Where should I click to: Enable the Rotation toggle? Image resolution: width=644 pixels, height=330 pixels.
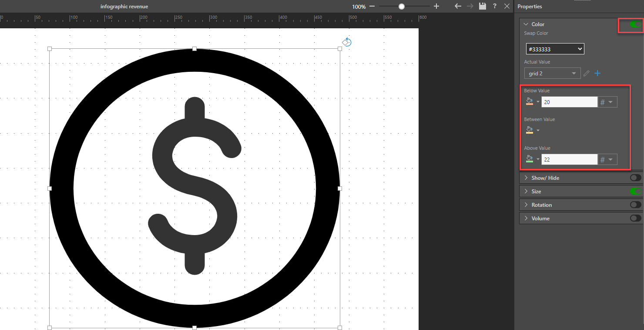coord(635,205)
